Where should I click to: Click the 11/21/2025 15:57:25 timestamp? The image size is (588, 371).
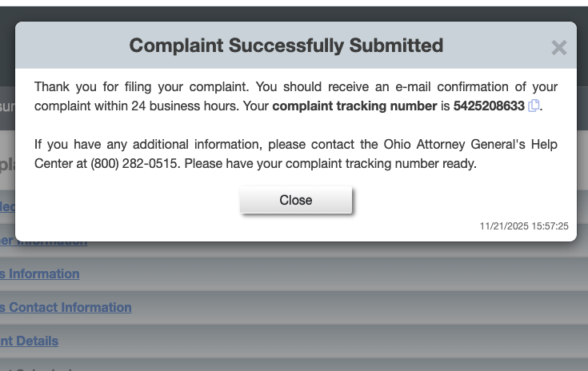(x=524, y=226)
